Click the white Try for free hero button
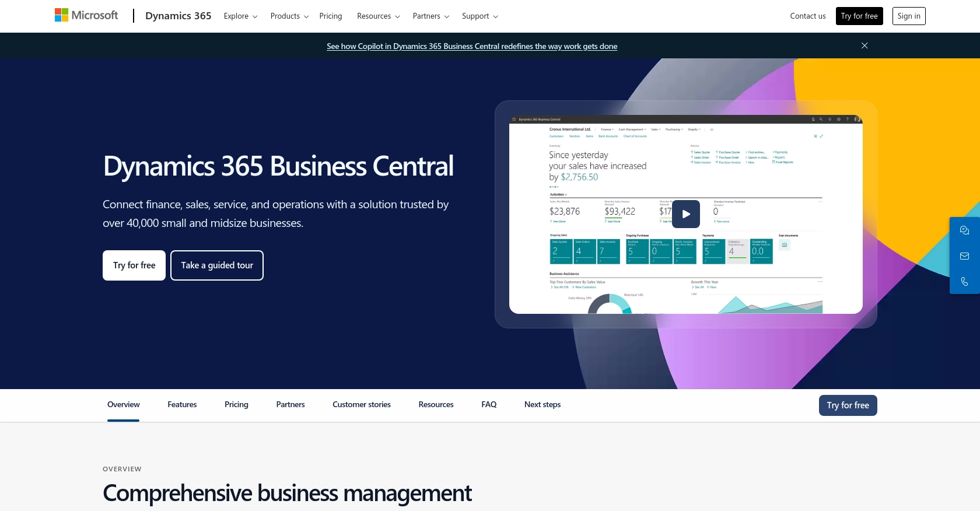980x511 pixels. point(134,265)
